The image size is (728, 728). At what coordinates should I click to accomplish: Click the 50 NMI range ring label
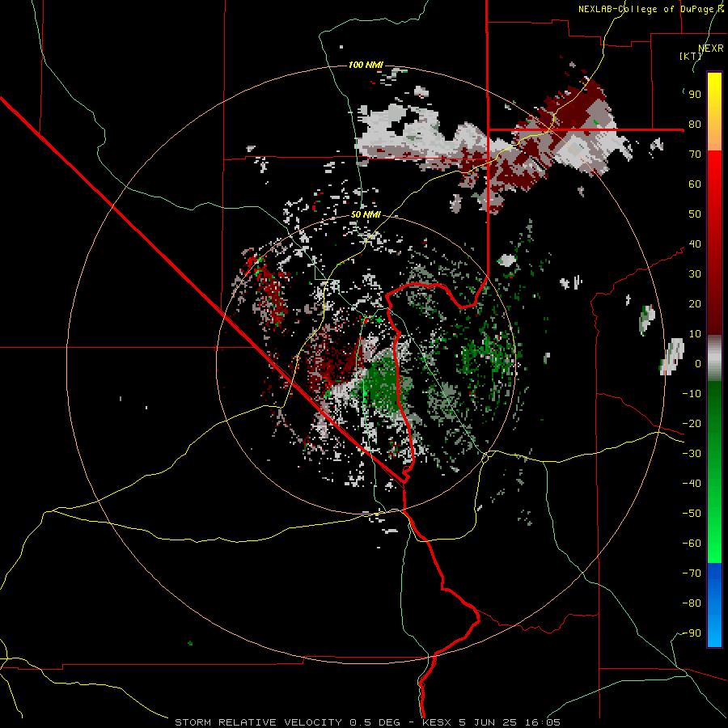pos(366,214)
